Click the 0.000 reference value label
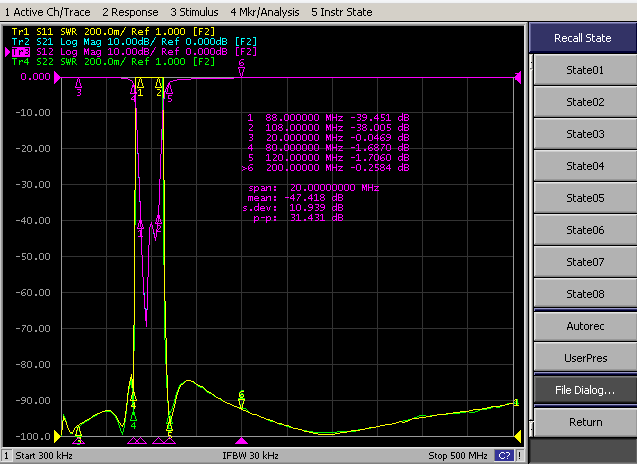This screenshot has height=464, width=637. [35, 77]
